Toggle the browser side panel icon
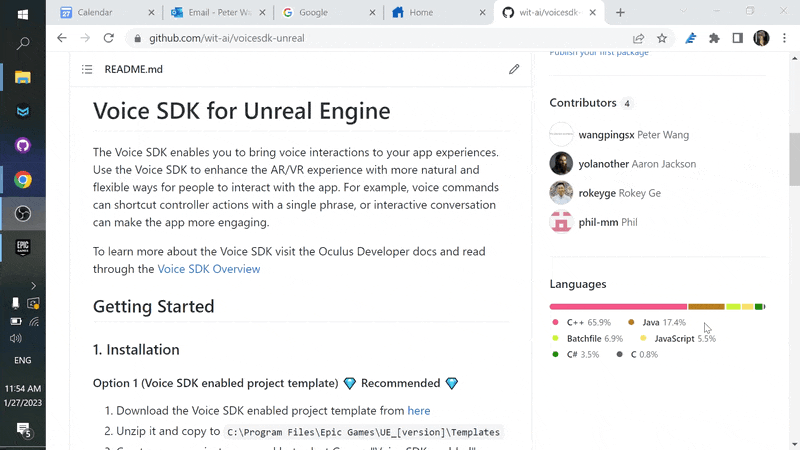The image size is (800, 450). tap(738, 38)
